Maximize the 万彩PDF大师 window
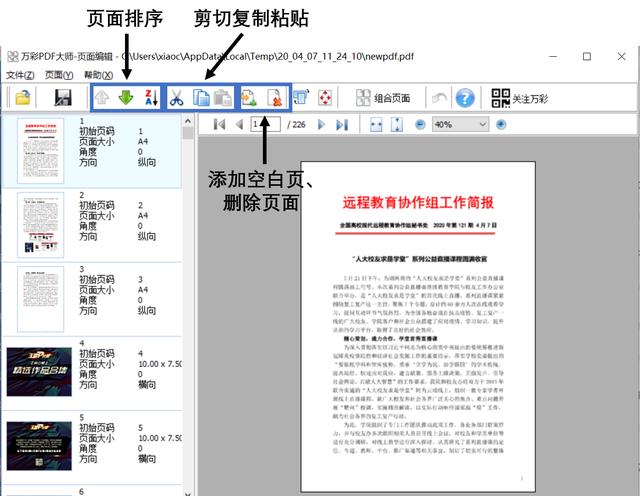Viewport: 640px width, 496px height. pyautogui.click(x=587, y=56)
